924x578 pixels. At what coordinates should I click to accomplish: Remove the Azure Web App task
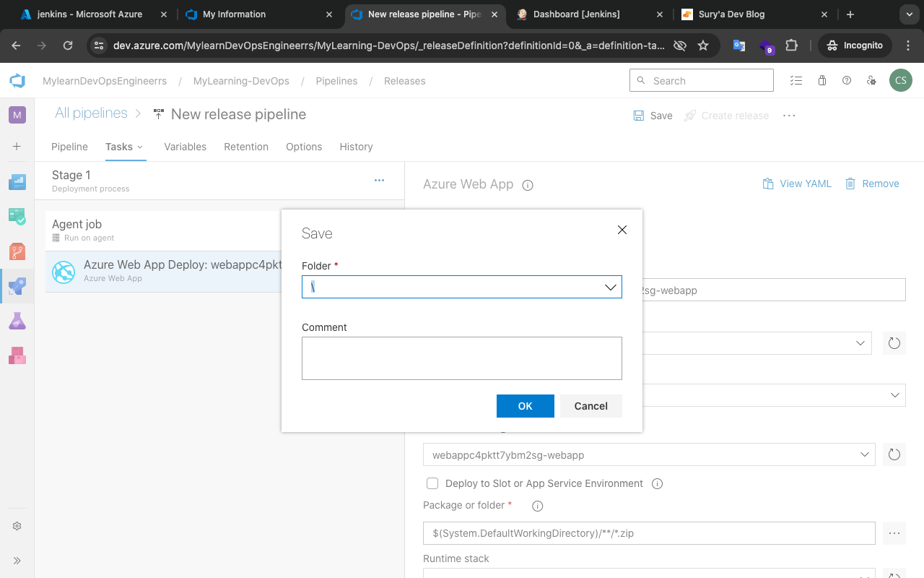[x=872, y=184]
